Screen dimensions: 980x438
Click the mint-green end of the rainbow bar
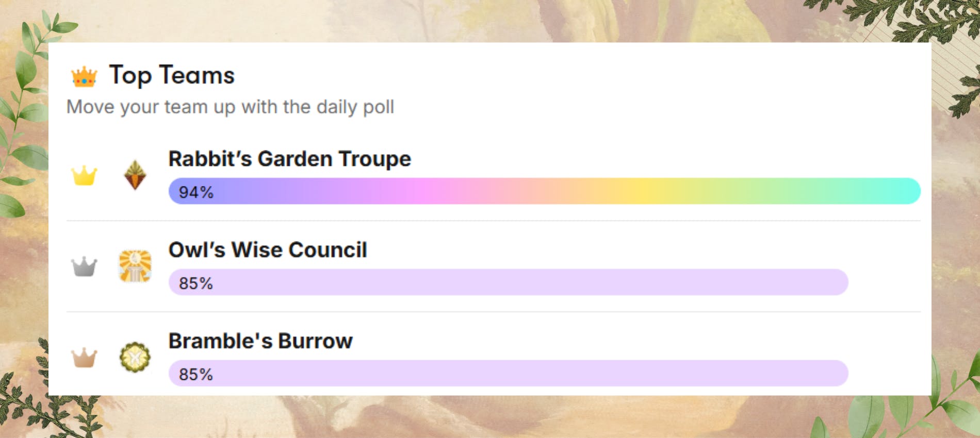tap(897, 191)
